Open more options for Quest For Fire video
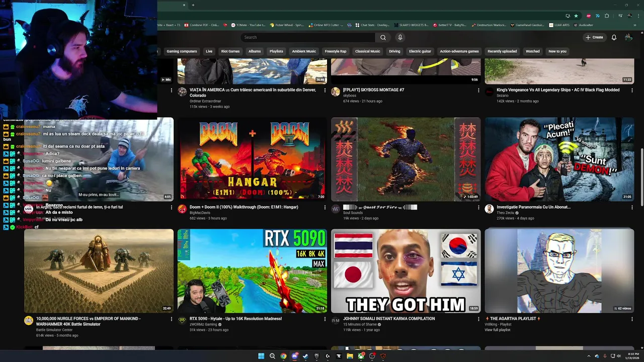This screenshot has height=362, width=644. point(478,207)
